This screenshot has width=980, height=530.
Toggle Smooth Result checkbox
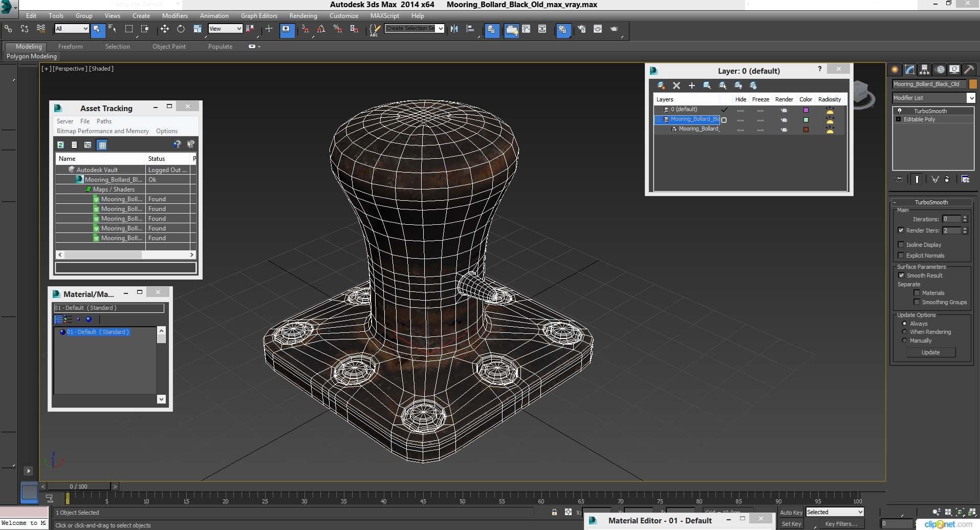click(901, 275)
